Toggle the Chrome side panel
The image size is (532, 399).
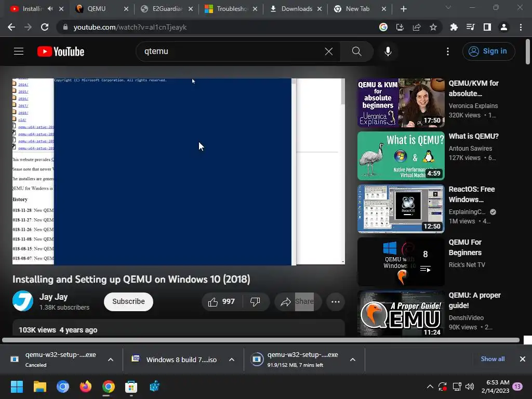(487, 27)
